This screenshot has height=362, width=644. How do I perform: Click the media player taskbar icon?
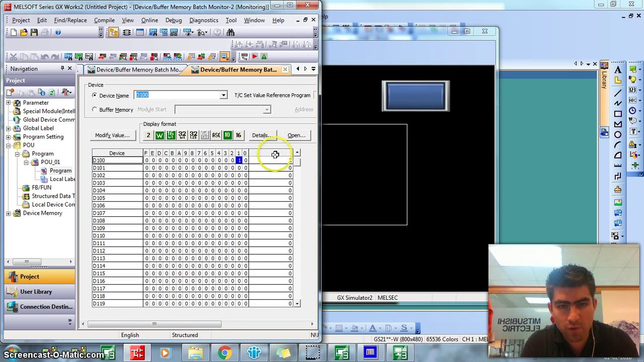[165, 353]
